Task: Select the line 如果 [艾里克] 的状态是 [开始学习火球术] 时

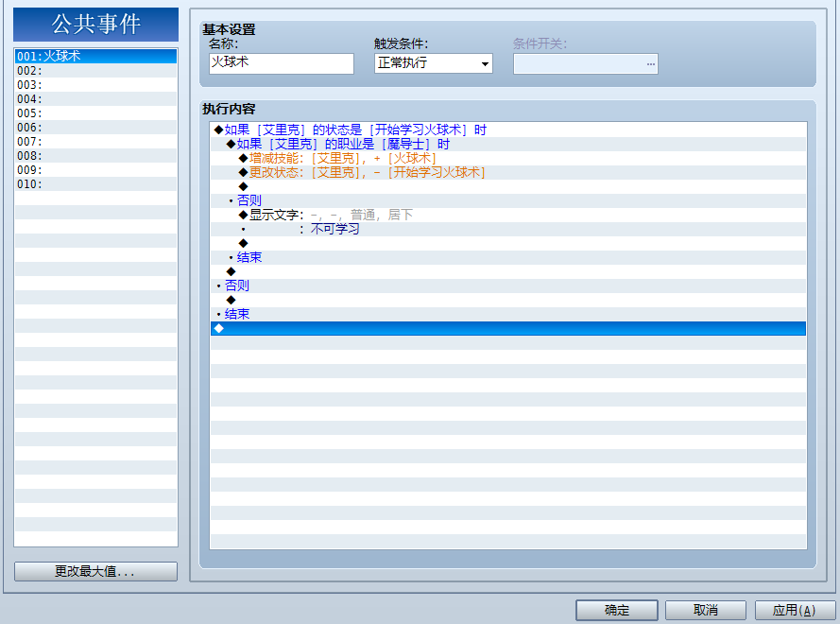Action: click(508, 130)
